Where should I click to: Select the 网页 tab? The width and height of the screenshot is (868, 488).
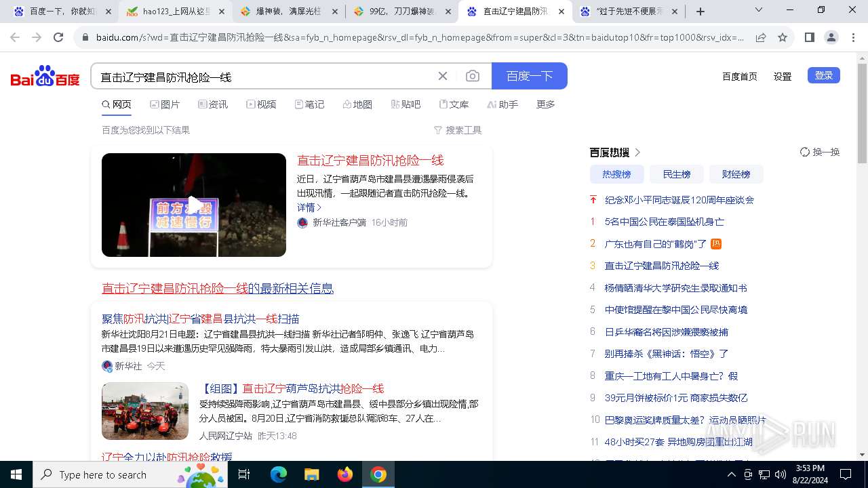click(117, 104)
